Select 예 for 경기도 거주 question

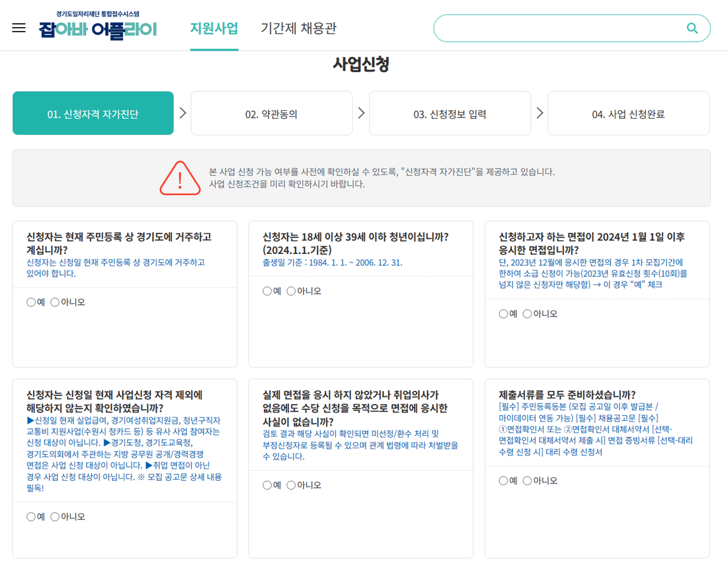pos(31,302)
